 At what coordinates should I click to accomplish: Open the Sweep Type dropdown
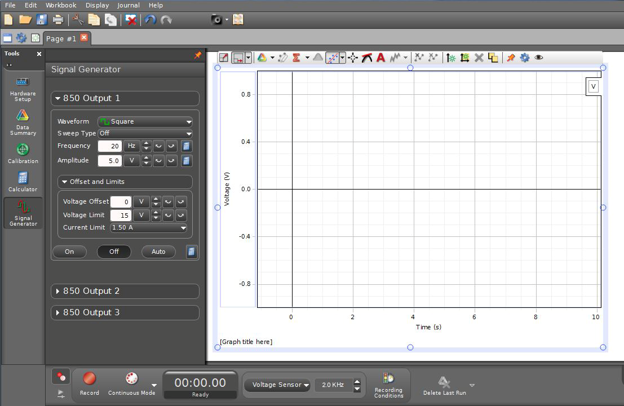(145, 133)
